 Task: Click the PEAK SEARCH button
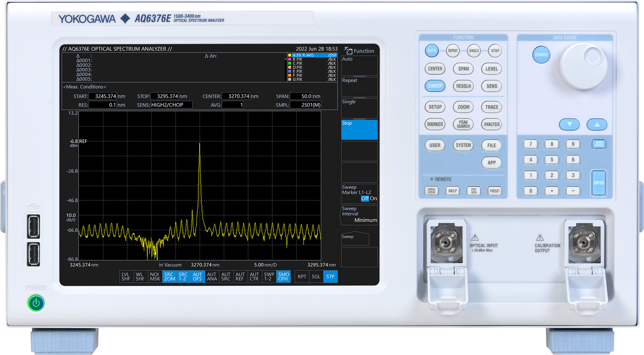click(464, 124)
